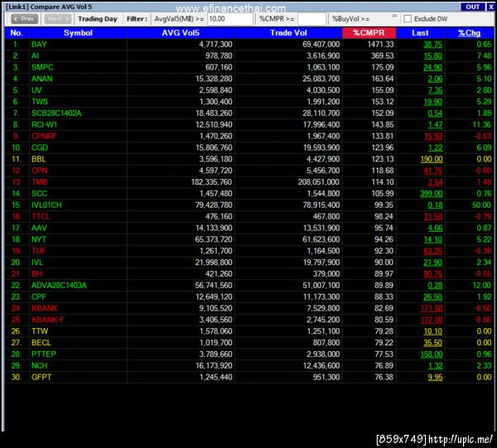Viewport: 497px width, 448px height.
Task: Enable the Exclude DW checkbox
Action: click(x=408, y=19)
